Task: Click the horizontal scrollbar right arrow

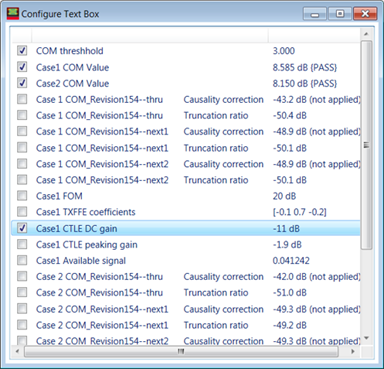Action: tap(353, 351)
